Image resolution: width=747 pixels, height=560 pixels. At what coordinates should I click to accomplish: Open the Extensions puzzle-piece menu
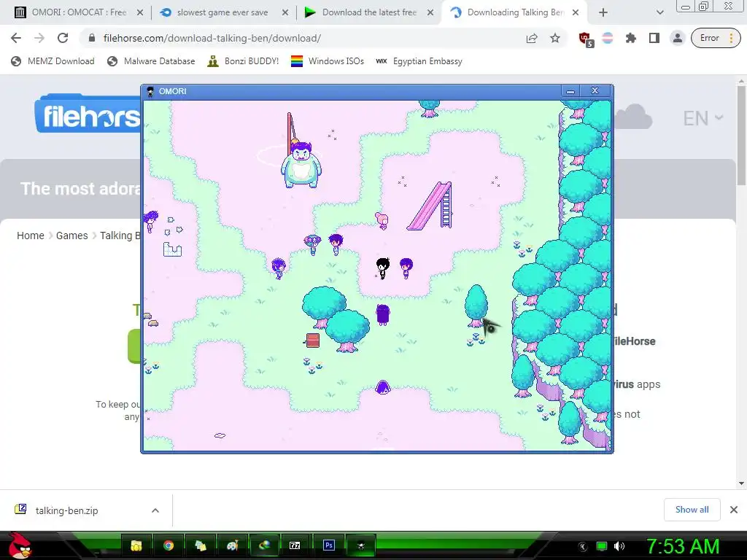(x=631, y=38)
